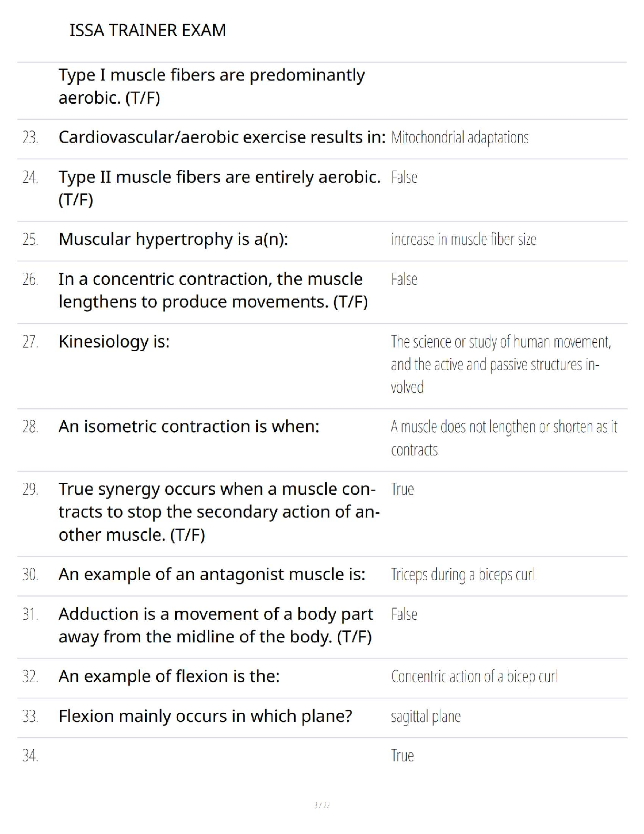Select 'Triceps during a biceps curl' answer
644x834 pixels.
(x=462, y=574)
